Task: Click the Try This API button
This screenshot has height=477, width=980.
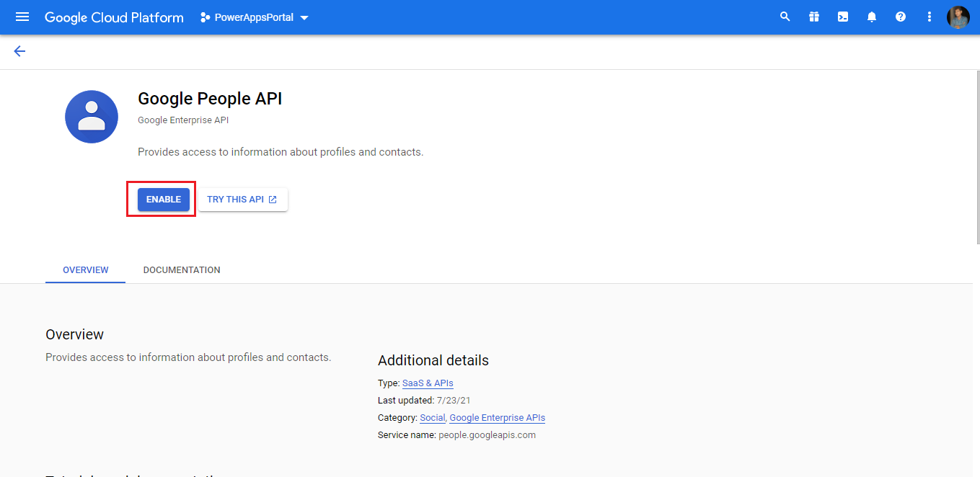Action: (x=242, y=200)
